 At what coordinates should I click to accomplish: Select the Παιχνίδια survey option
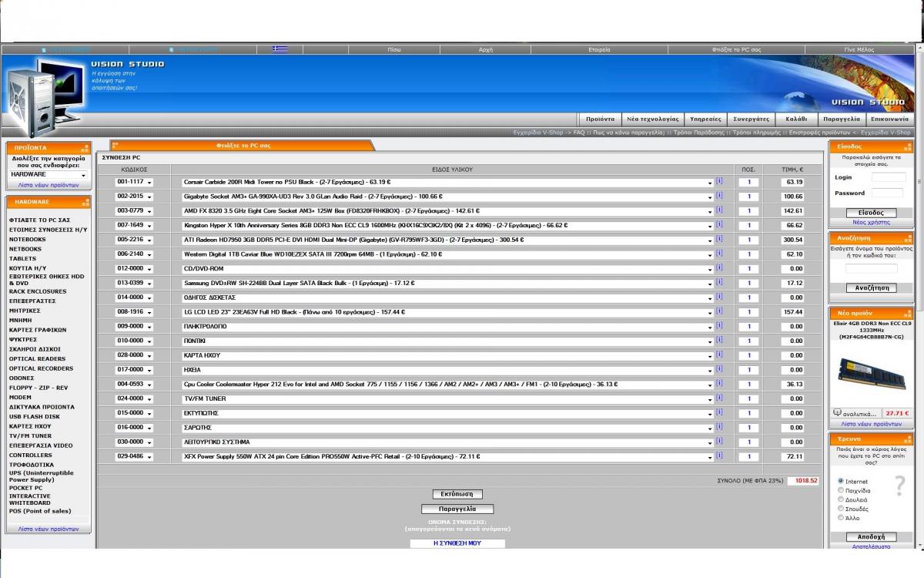click(x=841, y=490)
